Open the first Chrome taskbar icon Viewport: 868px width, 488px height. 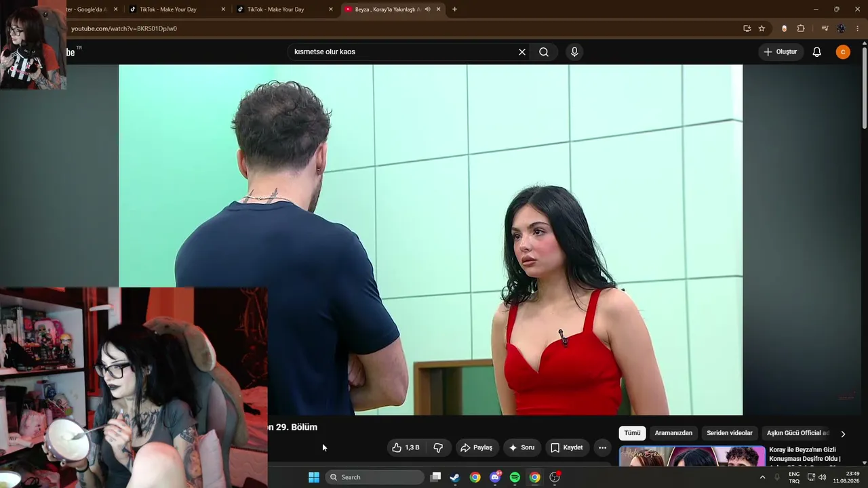tap(475, 477)
